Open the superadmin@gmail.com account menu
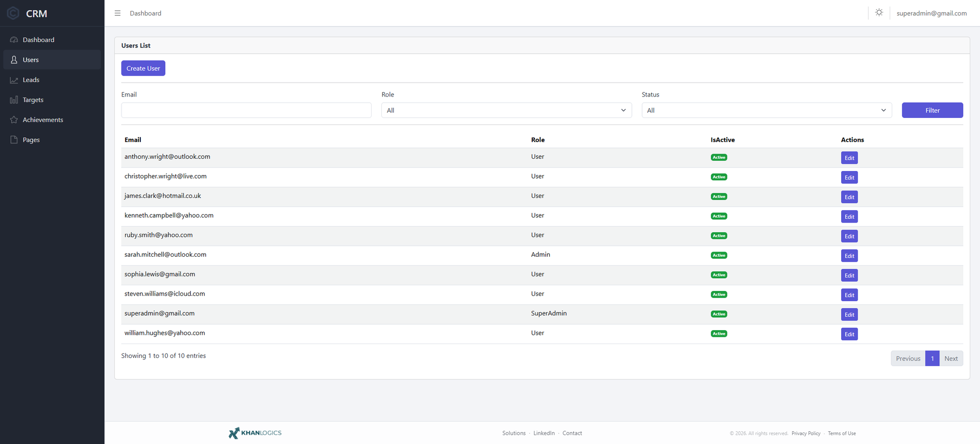This screenshot has width=980, height=444. [932, 13]
